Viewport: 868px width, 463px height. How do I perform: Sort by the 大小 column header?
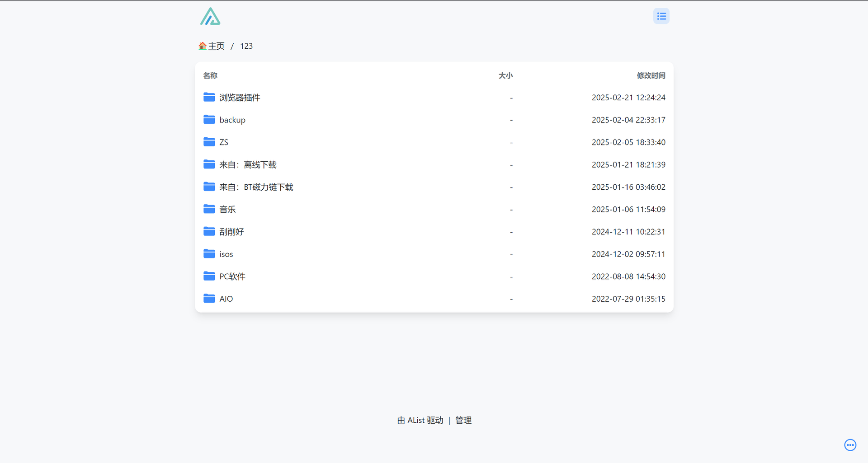tap(505, 75)
